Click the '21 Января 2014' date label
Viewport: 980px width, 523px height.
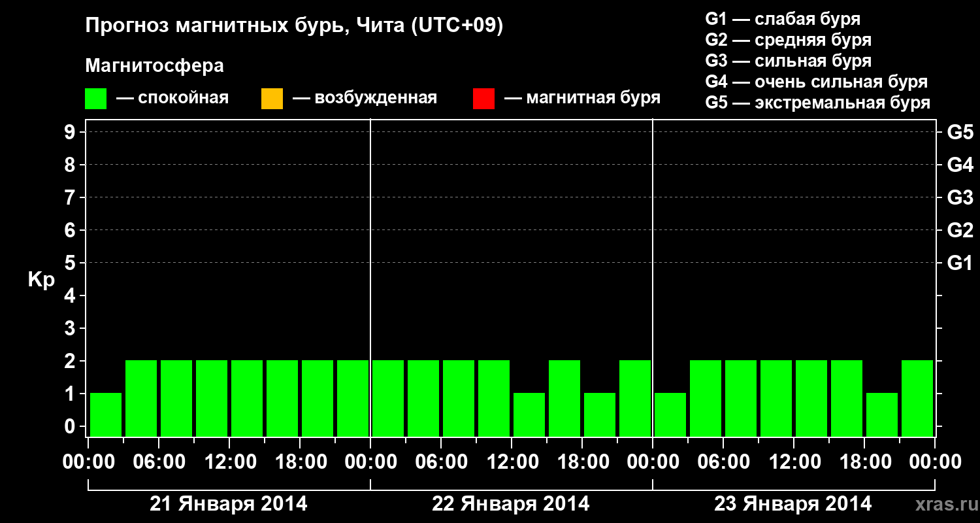(229, 504)
